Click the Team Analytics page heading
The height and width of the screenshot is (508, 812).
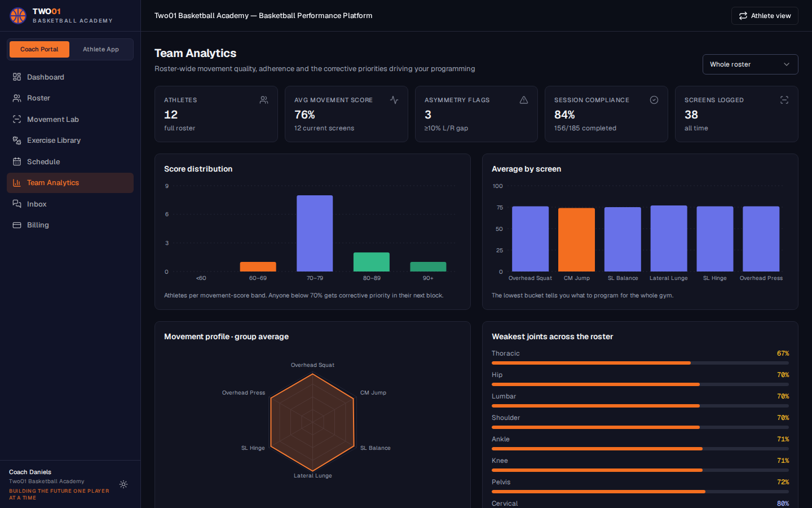pos(195,53)
